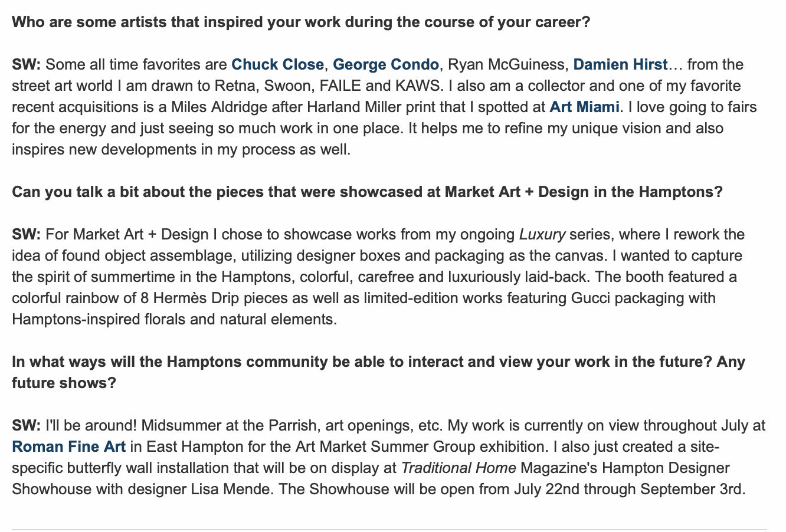Click the italic Traditional Home magazine title
Viewport: 786px width, 532px height.
coord(458,468)
